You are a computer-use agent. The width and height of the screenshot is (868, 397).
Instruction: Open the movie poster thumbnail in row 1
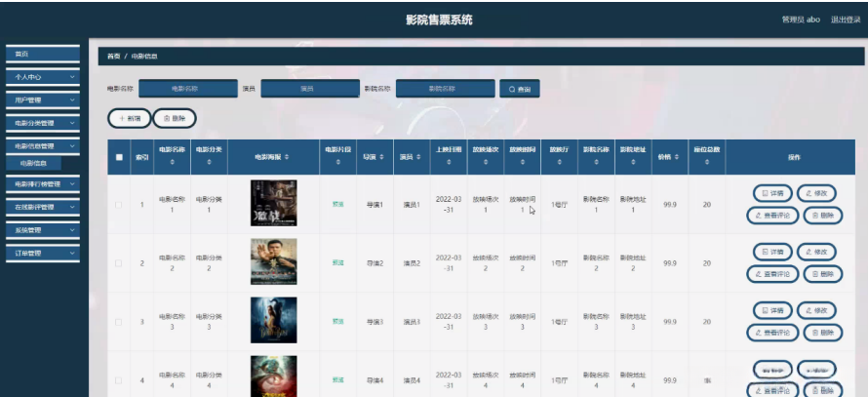click(273, 203)
